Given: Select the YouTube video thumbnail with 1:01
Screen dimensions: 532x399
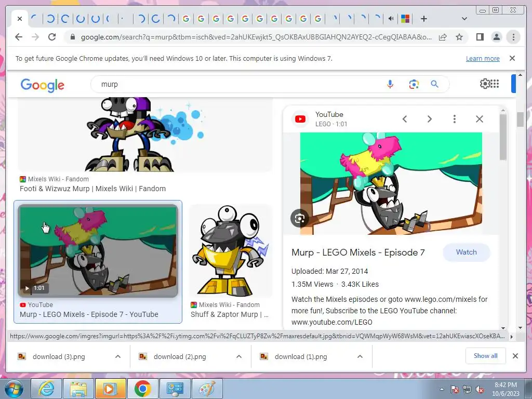Looking at the screenshot, I should pos(98,251).
